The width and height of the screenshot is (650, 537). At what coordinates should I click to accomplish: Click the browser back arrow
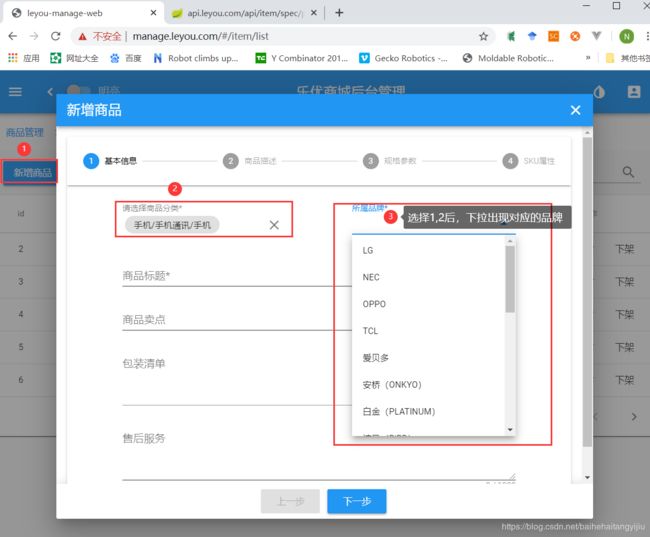click(12, 36)
